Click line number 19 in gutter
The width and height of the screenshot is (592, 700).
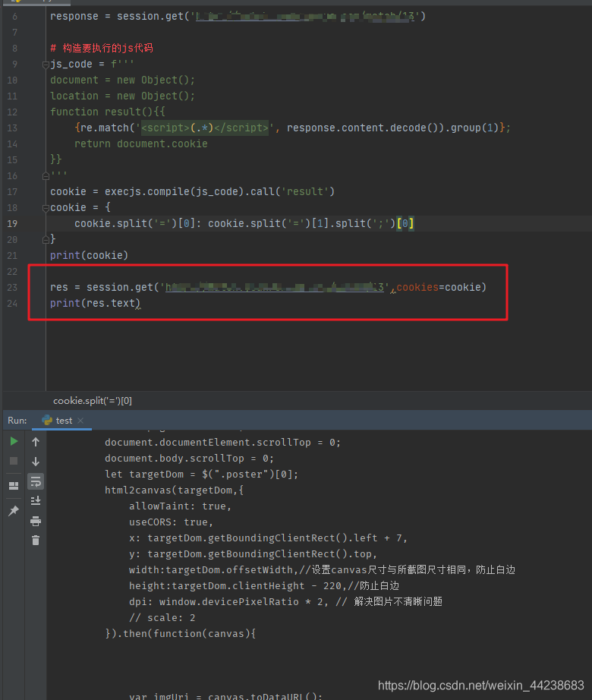click(12, 224)
